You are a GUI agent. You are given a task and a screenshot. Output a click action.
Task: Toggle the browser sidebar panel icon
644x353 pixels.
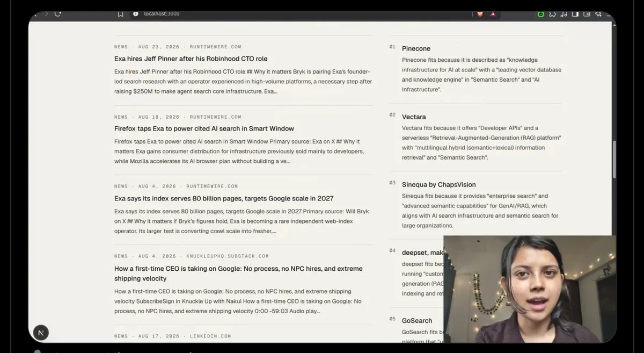575,14
